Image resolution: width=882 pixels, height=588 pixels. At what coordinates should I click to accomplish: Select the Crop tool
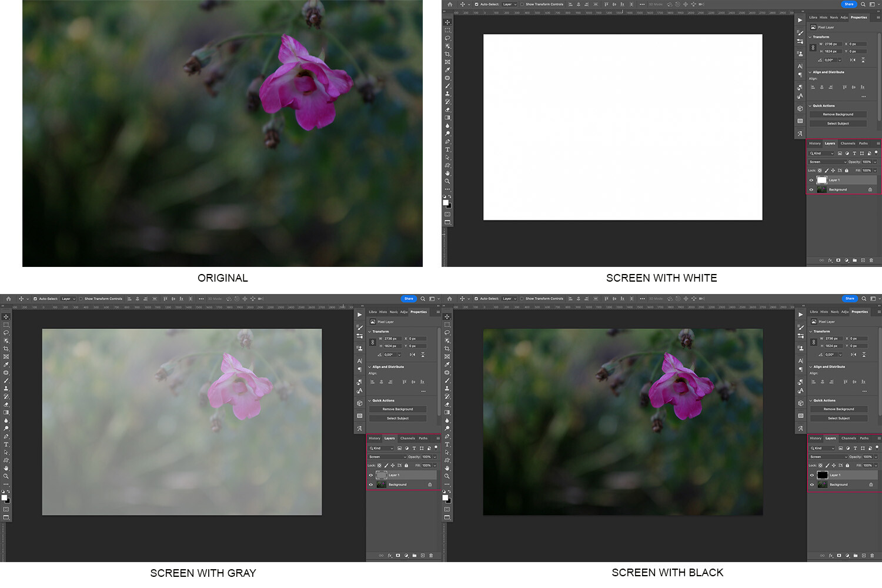coord(448,54)
